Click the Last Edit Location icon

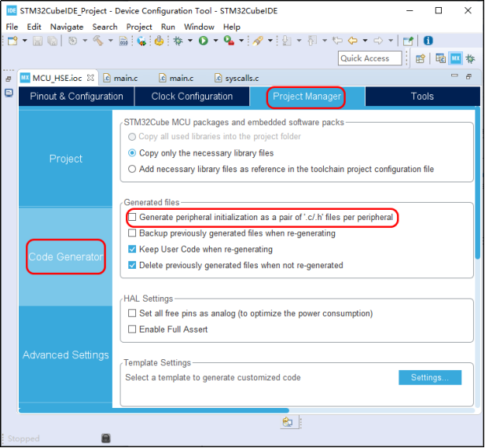click(337, 41)
